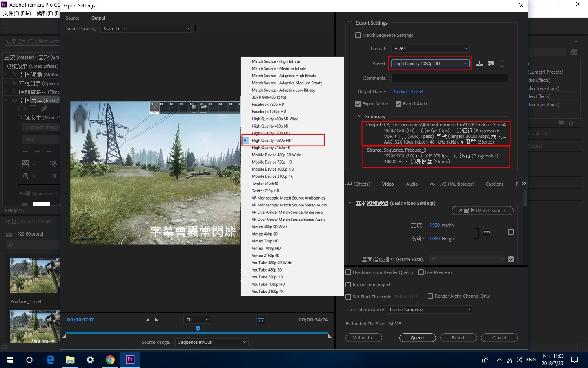
Task: Open Google Chrome from the taskbar
Action: pyautogui.click(x=110, y=359)
